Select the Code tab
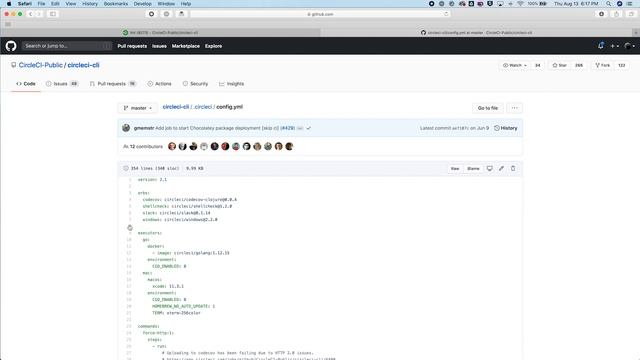 coord(26,84)
